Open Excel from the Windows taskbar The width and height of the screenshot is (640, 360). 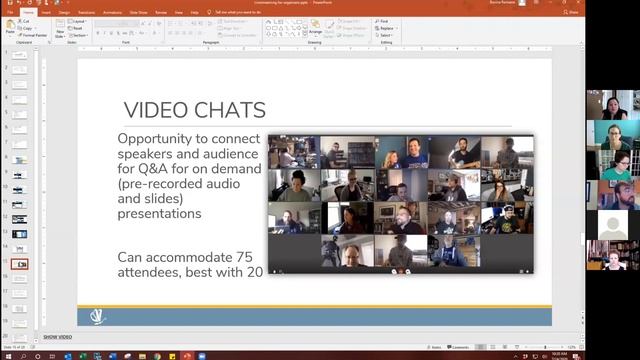coord(83,356)
